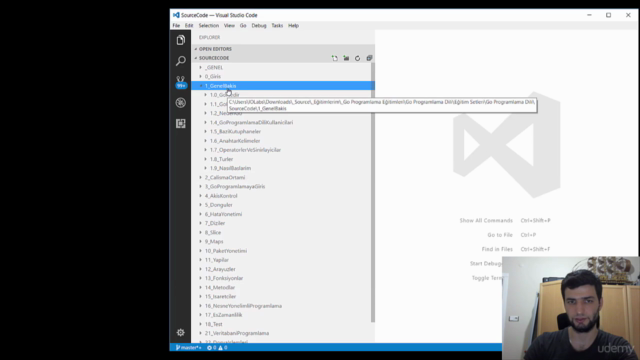This screenshot has width=640, height=360.
Task: Open the Debug menu
Action: [259, 25]
